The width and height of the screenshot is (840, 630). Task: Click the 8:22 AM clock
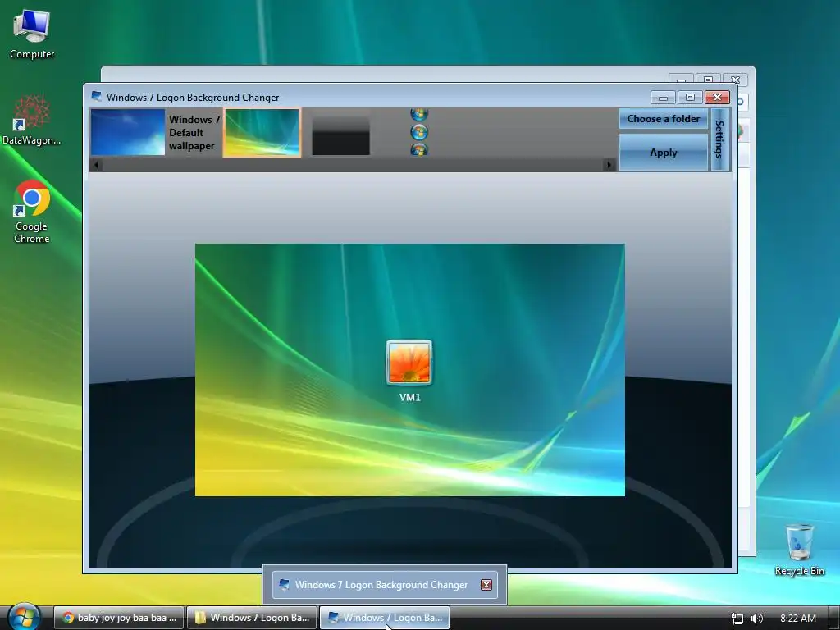[797, 619]
